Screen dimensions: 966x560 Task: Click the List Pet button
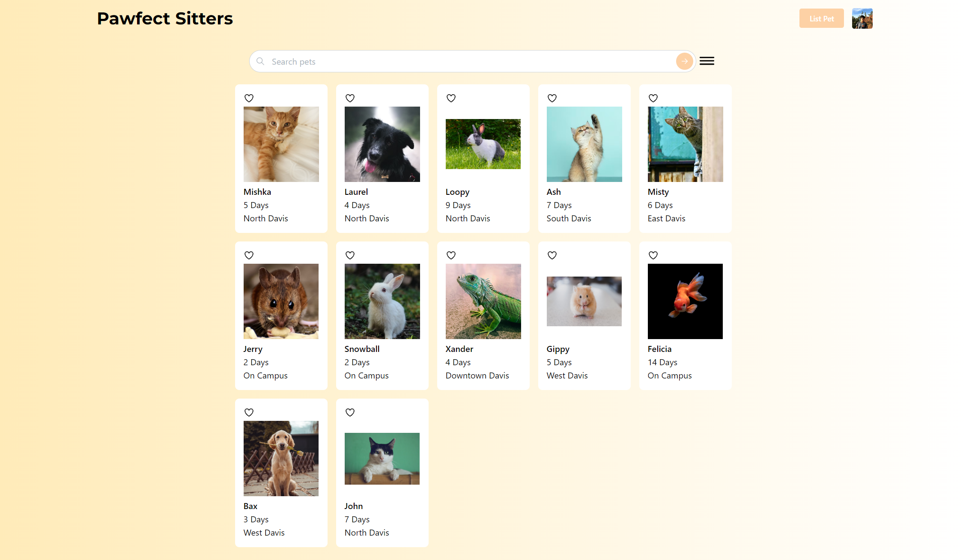coord(821,18)
